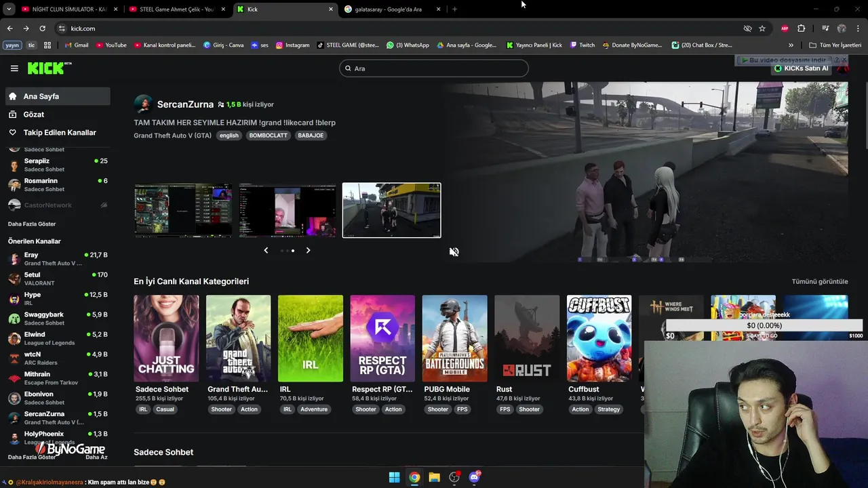Open Gözat in sidebar
Image resolution: width=868 pixels, height=488 pixels.
click(x=58, y=115)
